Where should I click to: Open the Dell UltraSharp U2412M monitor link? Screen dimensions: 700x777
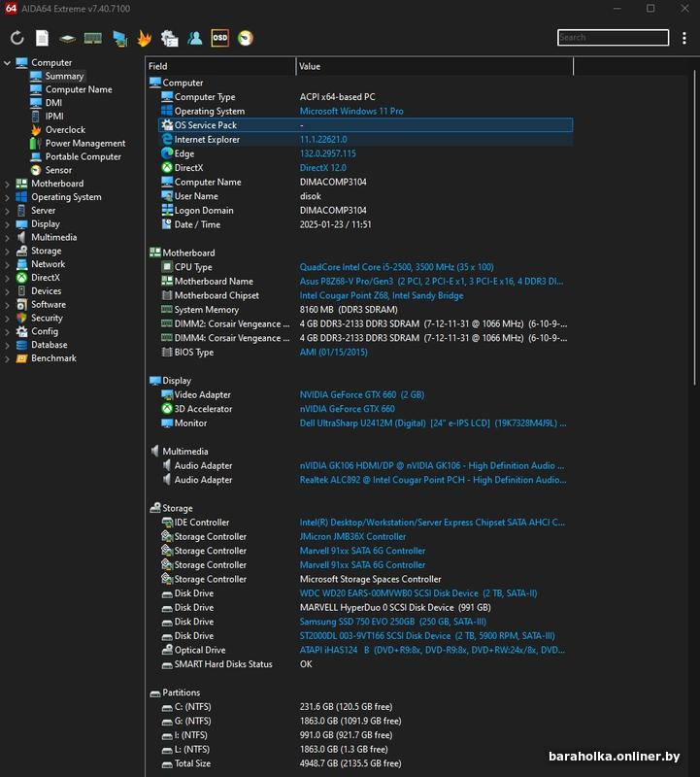(433, 423)
